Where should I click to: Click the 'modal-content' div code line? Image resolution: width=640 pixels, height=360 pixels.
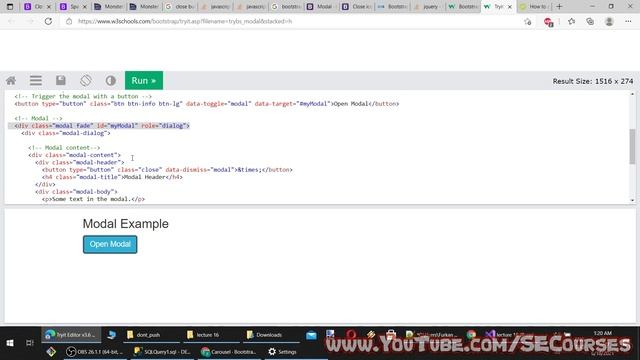click(x=75, y=155)
